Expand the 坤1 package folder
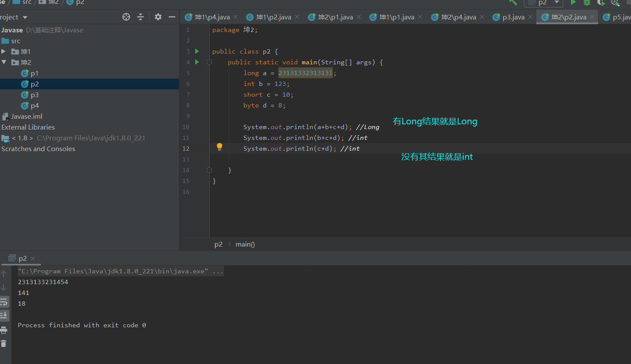 click(3, 51)
